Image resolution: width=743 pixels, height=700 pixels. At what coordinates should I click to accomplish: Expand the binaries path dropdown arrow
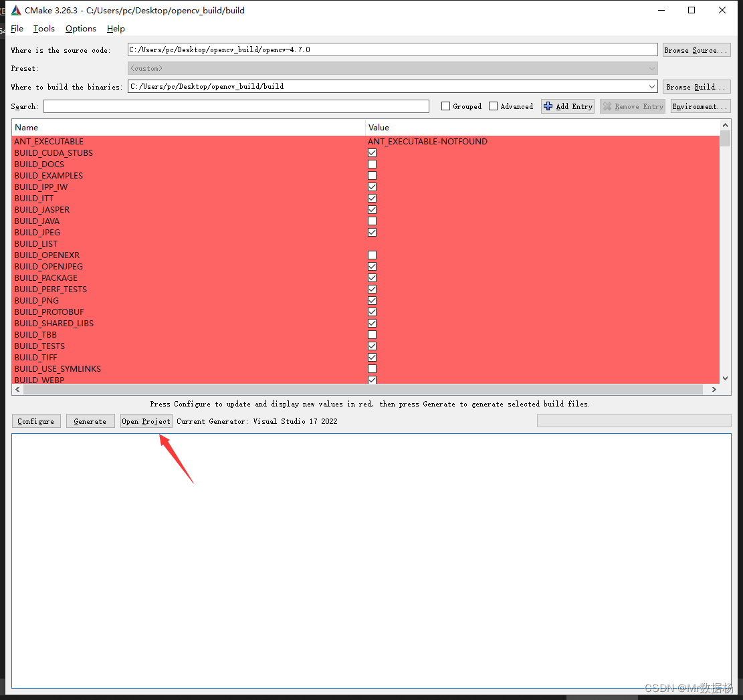tap(651, 86)
